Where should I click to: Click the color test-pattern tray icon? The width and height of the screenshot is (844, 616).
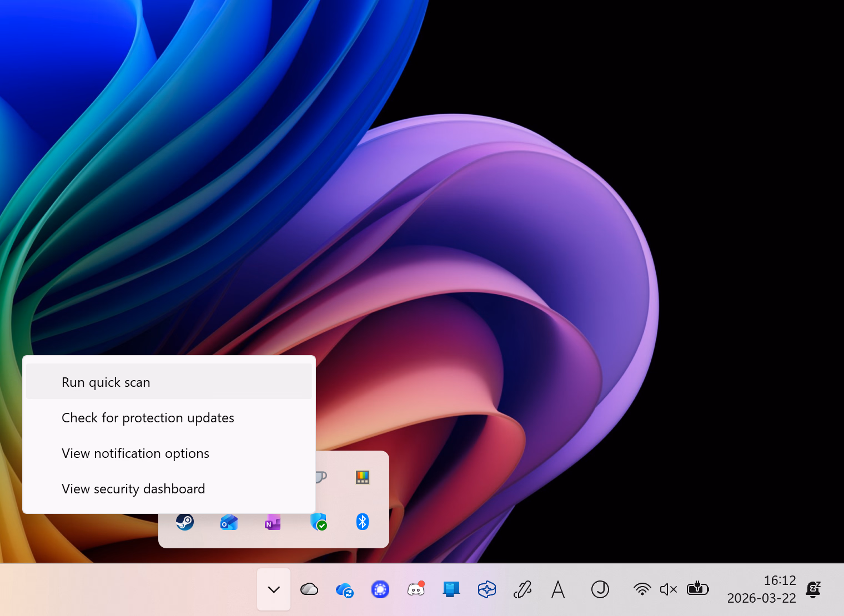[362, 477]
